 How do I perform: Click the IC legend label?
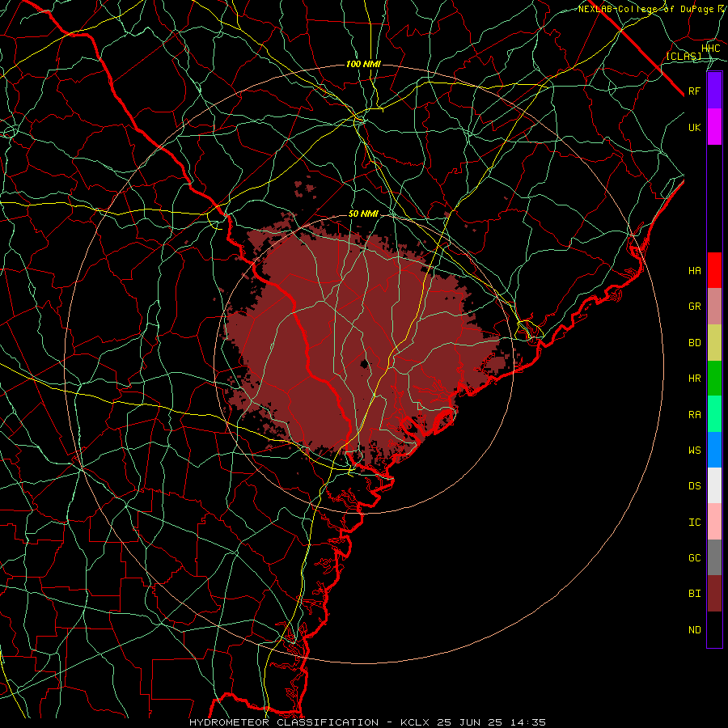click(694, 523)
